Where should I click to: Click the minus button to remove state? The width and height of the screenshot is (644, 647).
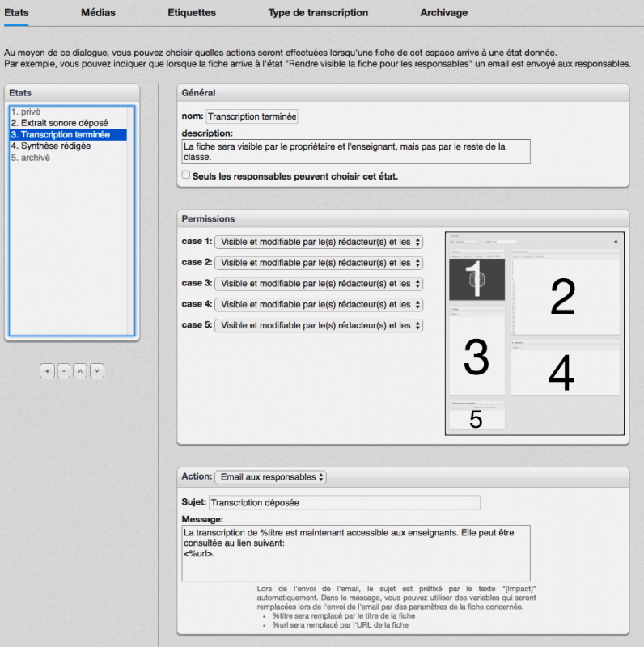coord(64,370)
